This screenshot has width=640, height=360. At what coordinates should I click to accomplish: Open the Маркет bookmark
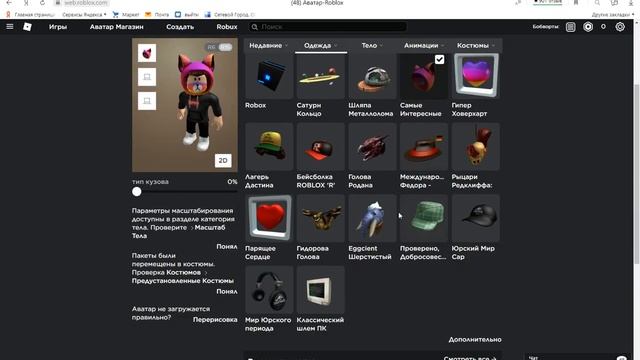point(126,15)
